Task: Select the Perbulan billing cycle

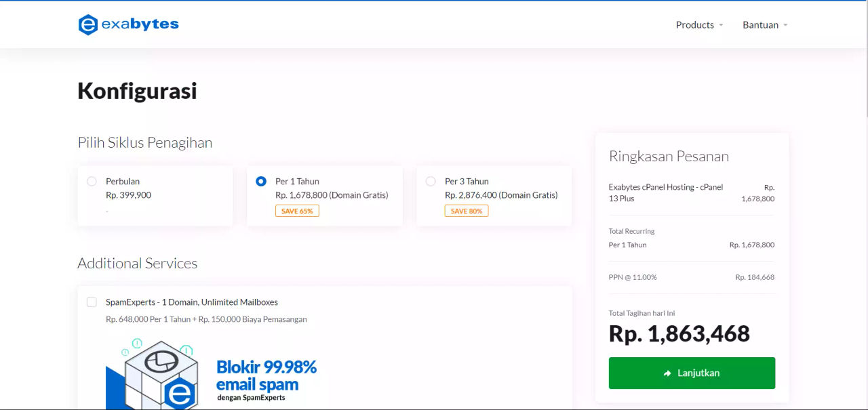Action: 92,181
